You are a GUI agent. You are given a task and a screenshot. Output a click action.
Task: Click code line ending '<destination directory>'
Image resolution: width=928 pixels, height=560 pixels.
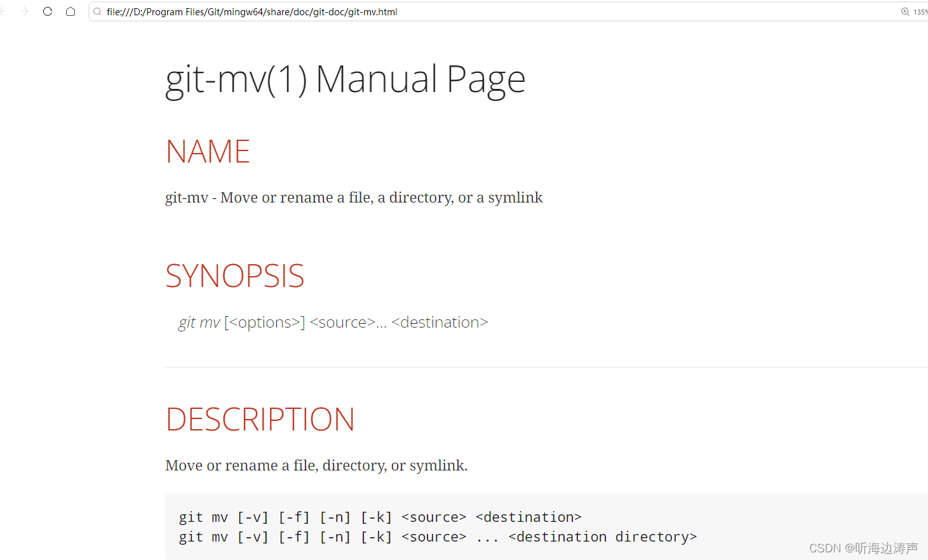[438, 537]
